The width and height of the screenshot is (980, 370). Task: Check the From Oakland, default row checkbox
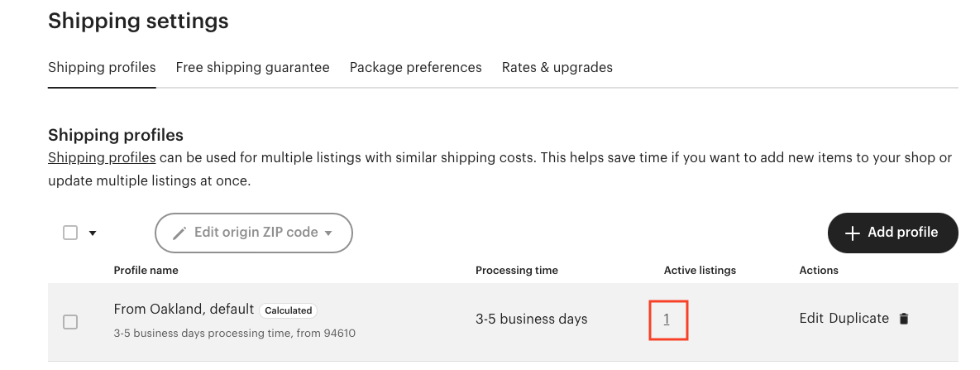[x=70, y=322]
